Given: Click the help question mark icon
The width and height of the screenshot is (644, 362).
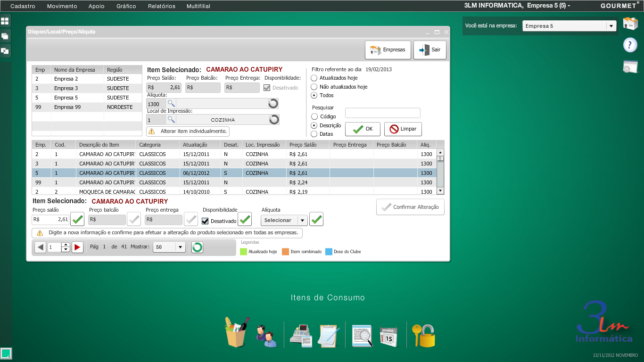Looking at the screenshot, I should [x=630, y=45].
